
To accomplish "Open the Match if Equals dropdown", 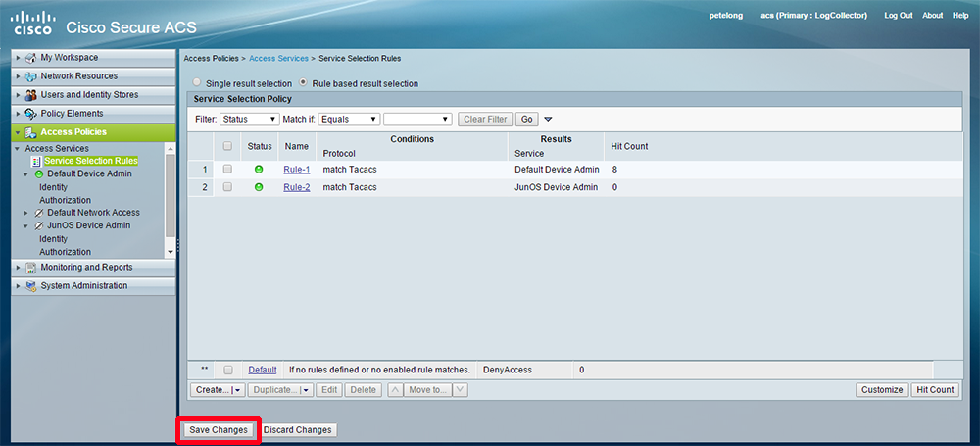I will pos(349,119).
